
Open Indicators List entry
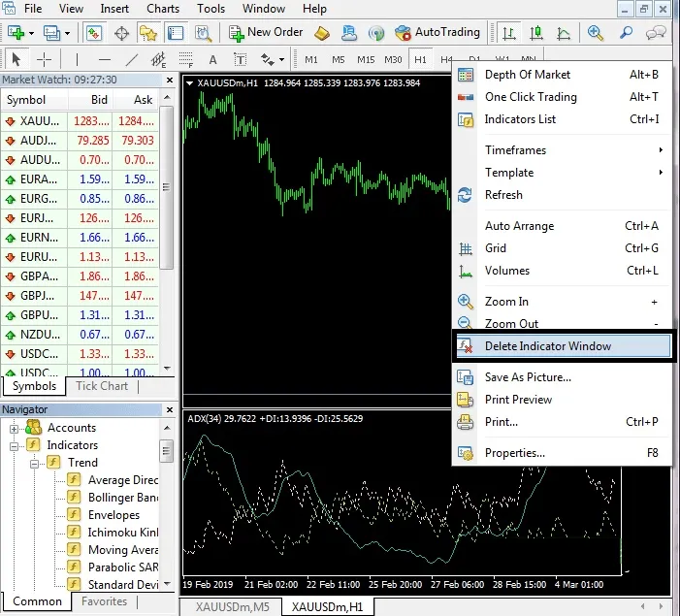click(563, 119)
